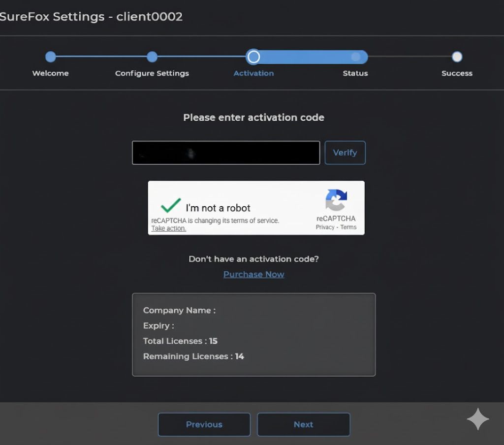Open the Configure Settings step label

coord(152,73)
